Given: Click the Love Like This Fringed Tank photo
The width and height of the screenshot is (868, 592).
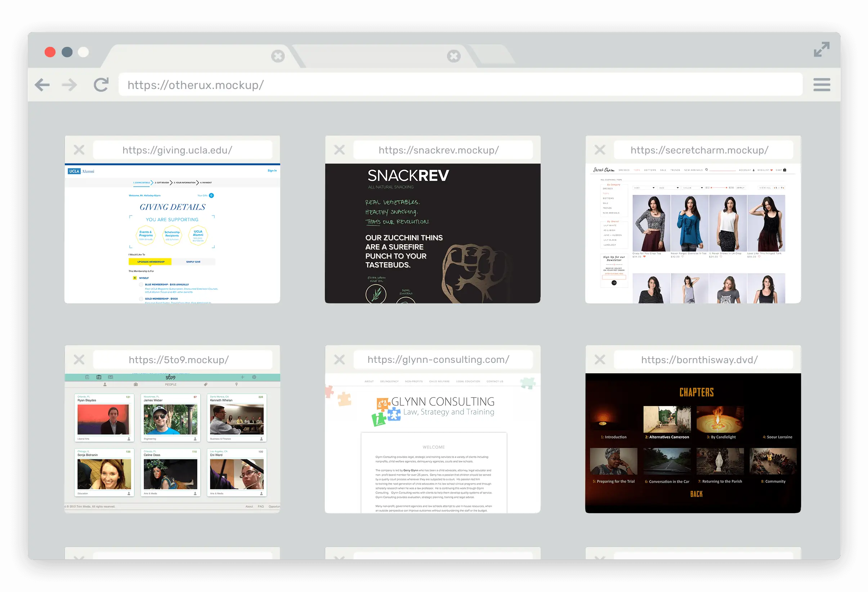Looking at the screenshot, I should click(x=766, y=223).
